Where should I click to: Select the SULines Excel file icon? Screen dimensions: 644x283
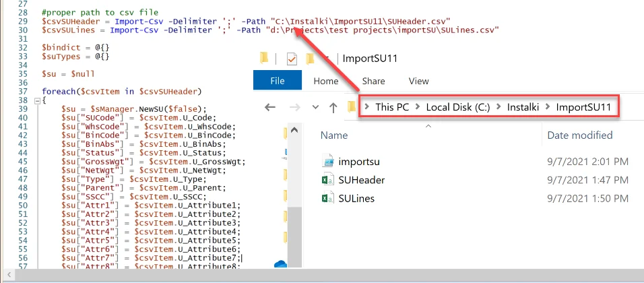pyautogui.click(x=328, y=198)
